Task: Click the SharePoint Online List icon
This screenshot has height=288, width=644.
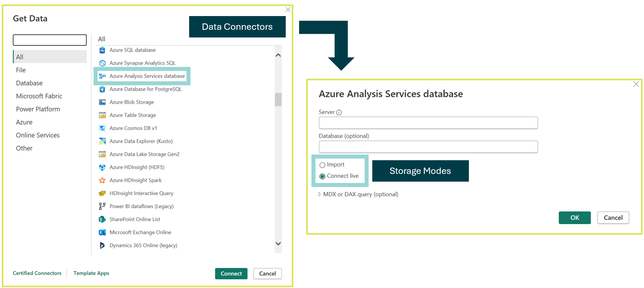Action: (x=102, y=219)
